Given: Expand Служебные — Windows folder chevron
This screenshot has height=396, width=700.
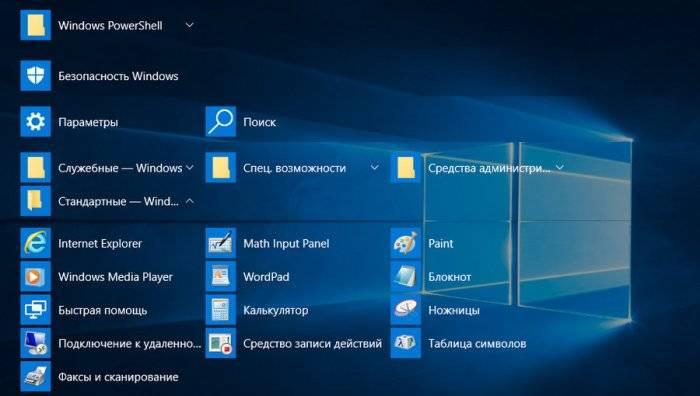Looking at the screenshot, I should point(190,168).
